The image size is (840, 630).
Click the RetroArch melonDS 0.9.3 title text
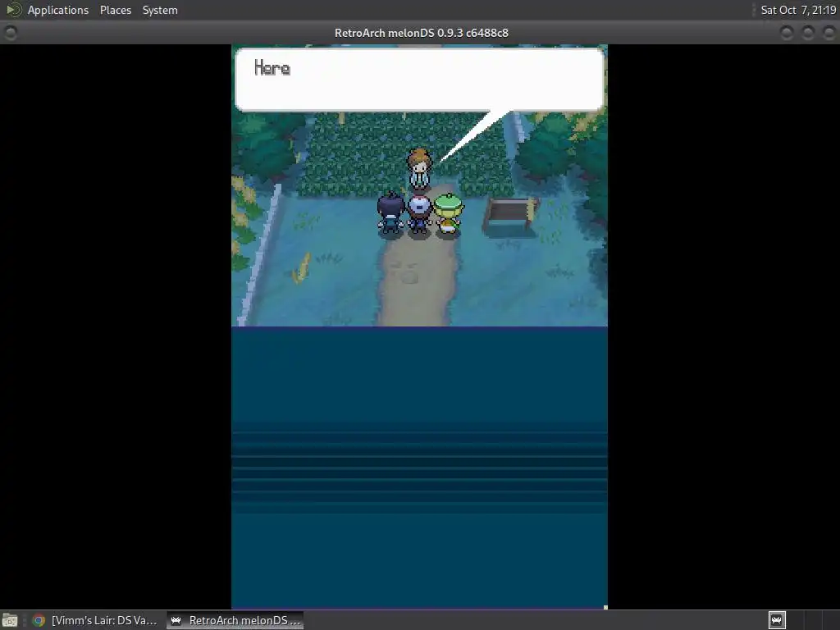pyautogui.click(x=422, y=33)
